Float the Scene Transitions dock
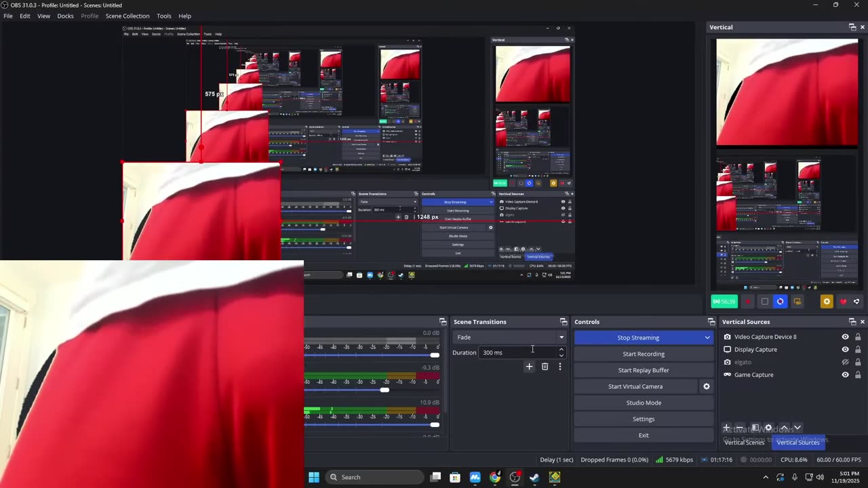This screenshot has height=488, width=868. pyautogui.click(x=564, y=322)
